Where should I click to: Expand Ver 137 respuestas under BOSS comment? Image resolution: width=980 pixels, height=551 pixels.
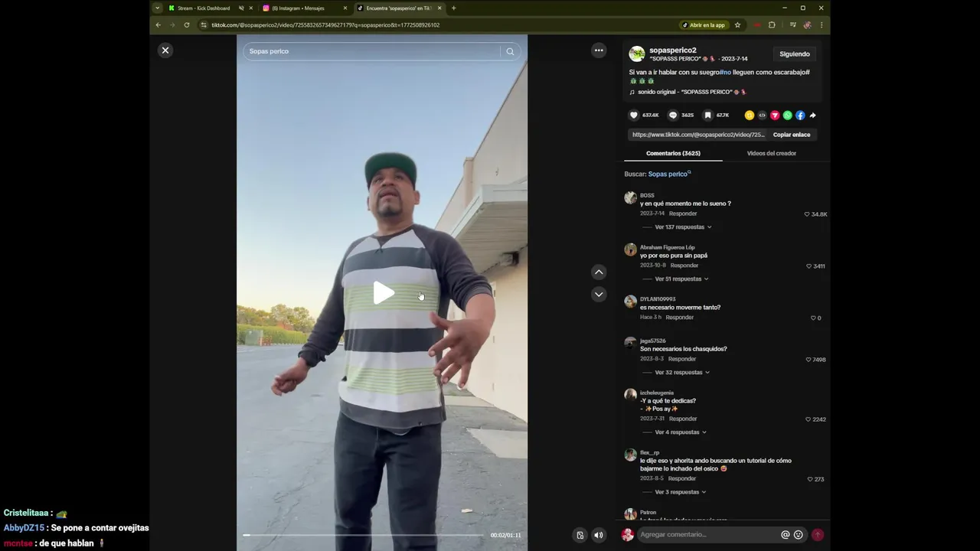683,227
